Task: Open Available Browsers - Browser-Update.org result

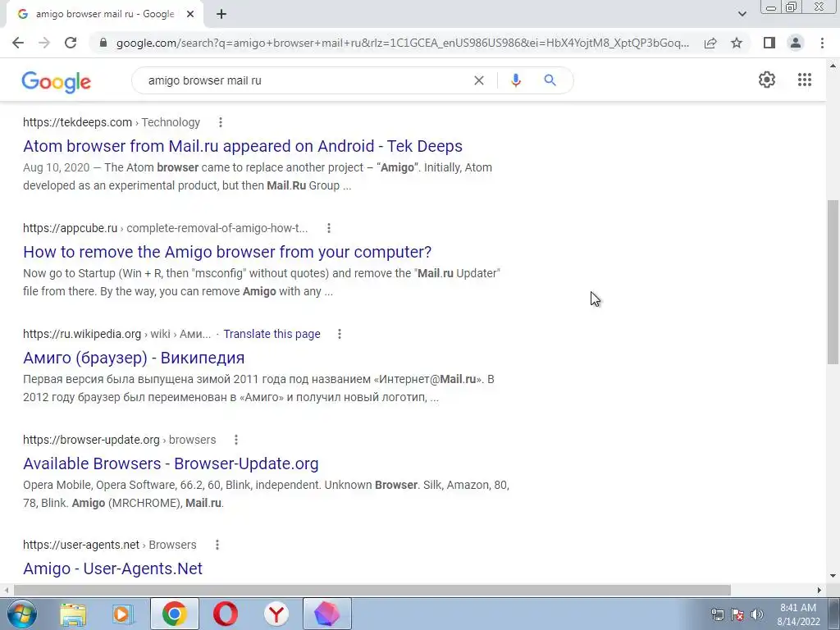Action: pos(171,463)
